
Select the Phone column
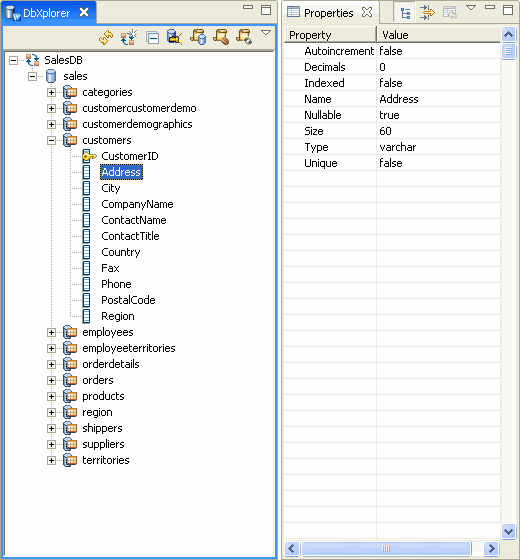point(116,284)
